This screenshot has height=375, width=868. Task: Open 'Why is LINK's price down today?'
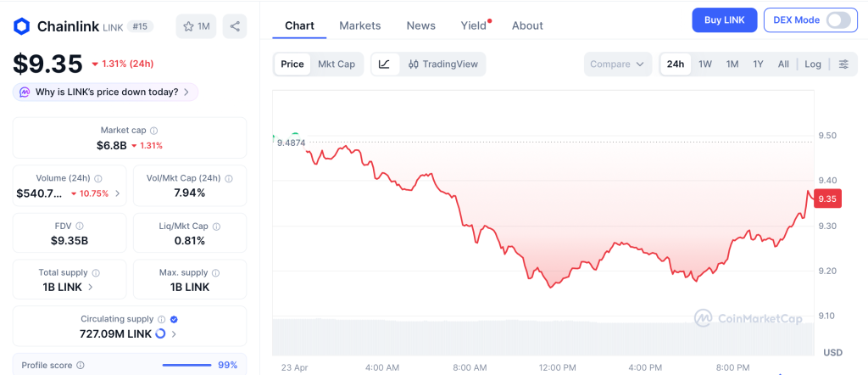point(106,92)
